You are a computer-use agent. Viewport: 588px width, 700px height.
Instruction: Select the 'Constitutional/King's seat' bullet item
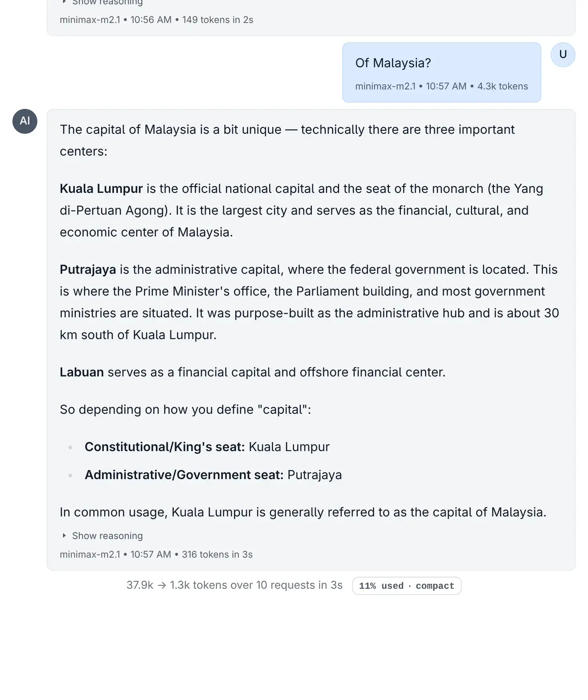pos(207,447)
